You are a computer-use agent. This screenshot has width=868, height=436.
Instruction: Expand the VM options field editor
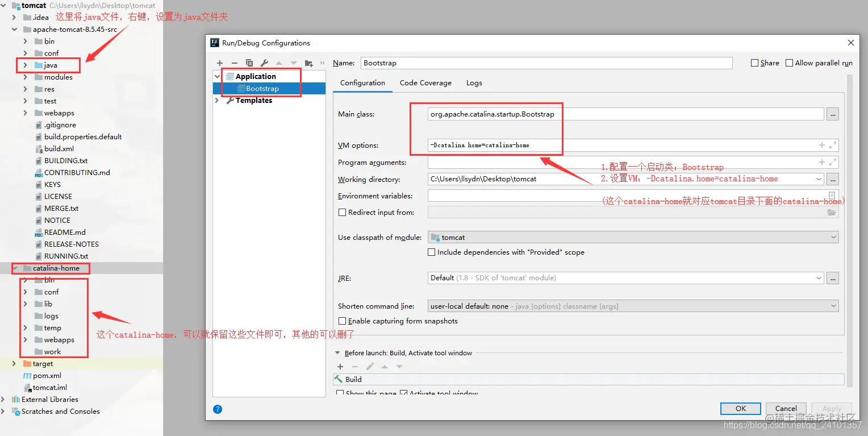[x=833, y=146]
